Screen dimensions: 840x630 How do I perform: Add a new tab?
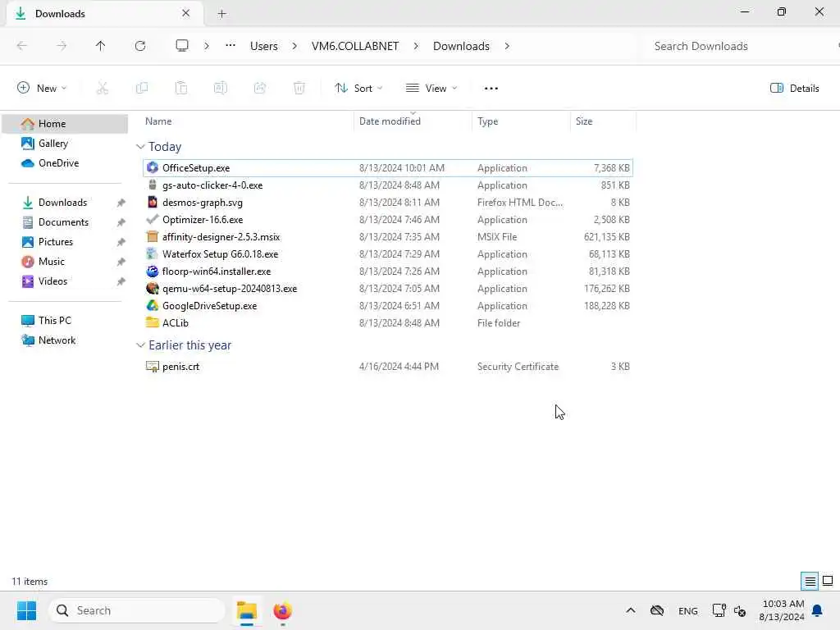point(221,13)
